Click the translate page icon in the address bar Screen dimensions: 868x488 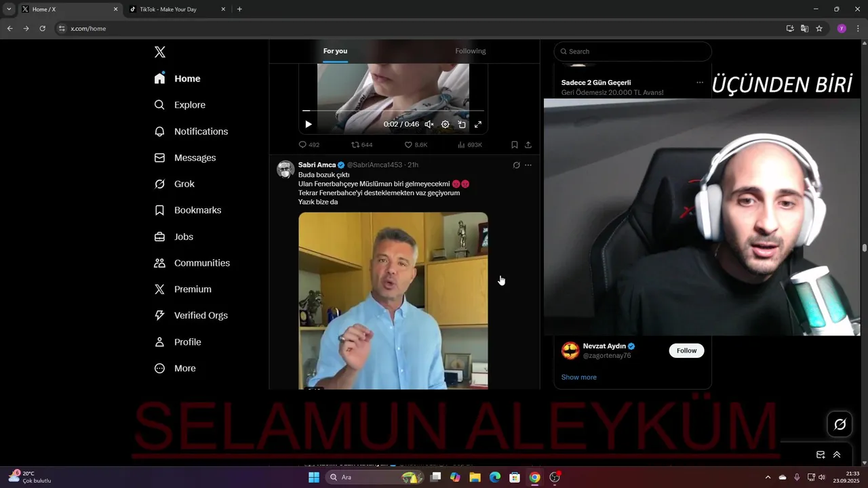tap(804, 28)
